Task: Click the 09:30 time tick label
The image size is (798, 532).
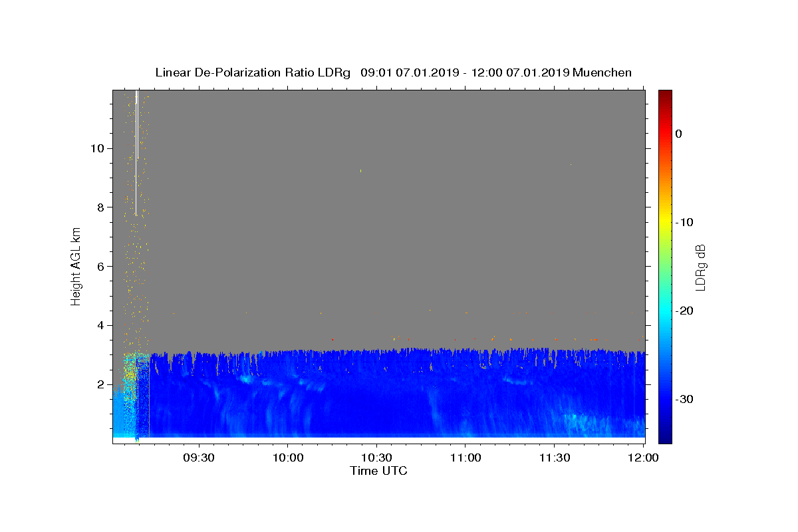Action: pos(199,459)
